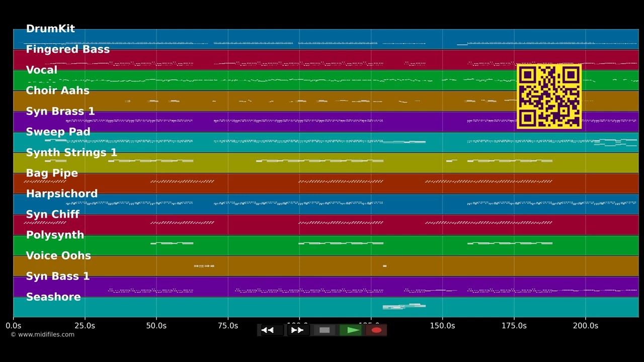This screenshot has height=362, width=644.
Task: Stop playback with the gray square button
Action: 325,330
